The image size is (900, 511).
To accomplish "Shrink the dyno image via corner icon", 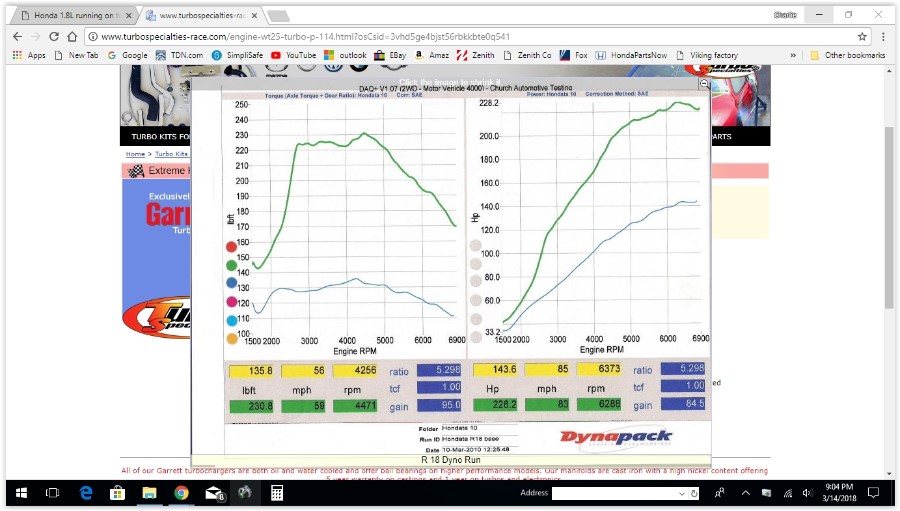I will 704,83.
